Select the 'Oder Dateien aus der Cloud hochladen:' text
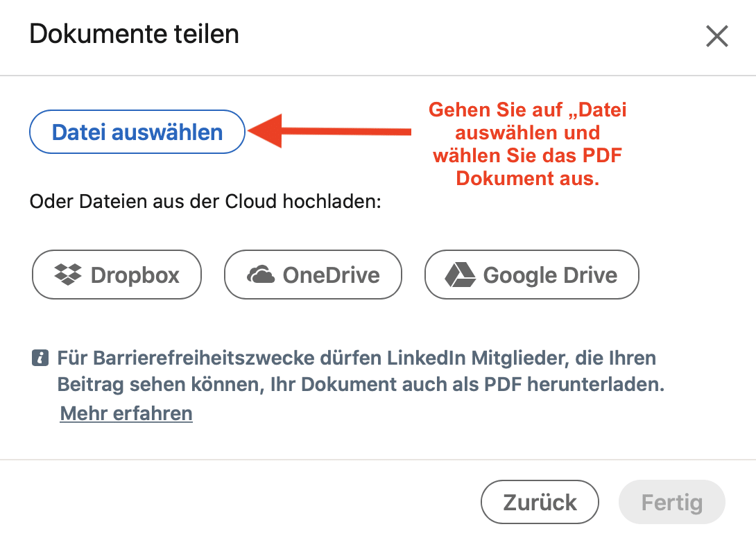The width and height of the screenshot is (756, 538). (x=205, y=202)
